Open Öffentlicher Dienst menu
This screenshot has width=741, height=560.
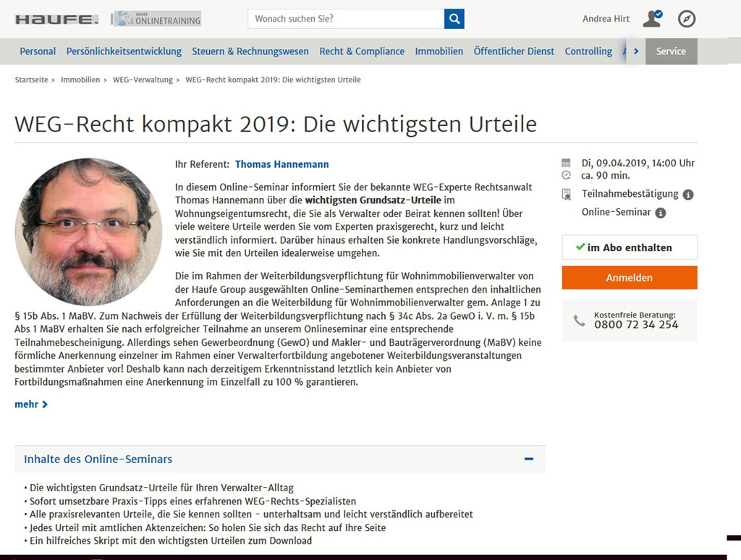click(514, 51)
